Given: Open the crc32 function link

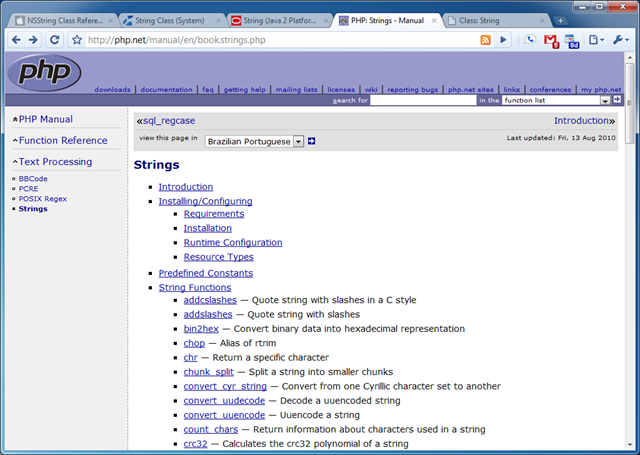Looking at the screenshot, I should pos(196,444).
